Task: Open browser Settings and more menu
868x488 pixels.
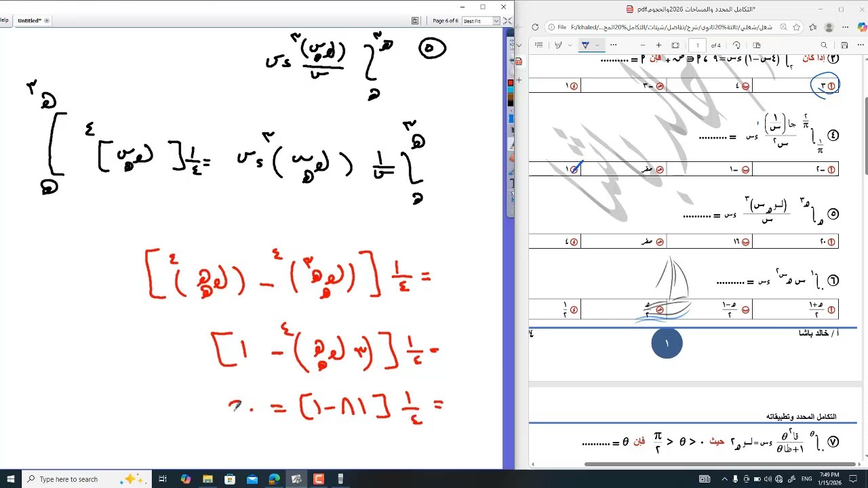Action: coord(845,27)
